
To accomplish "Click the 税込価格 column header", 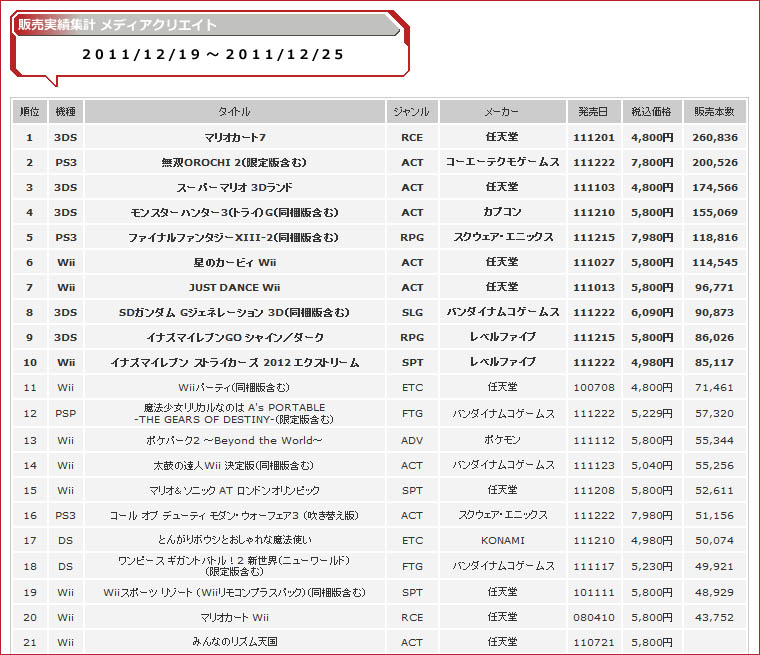I will click(x=651, y=112).
